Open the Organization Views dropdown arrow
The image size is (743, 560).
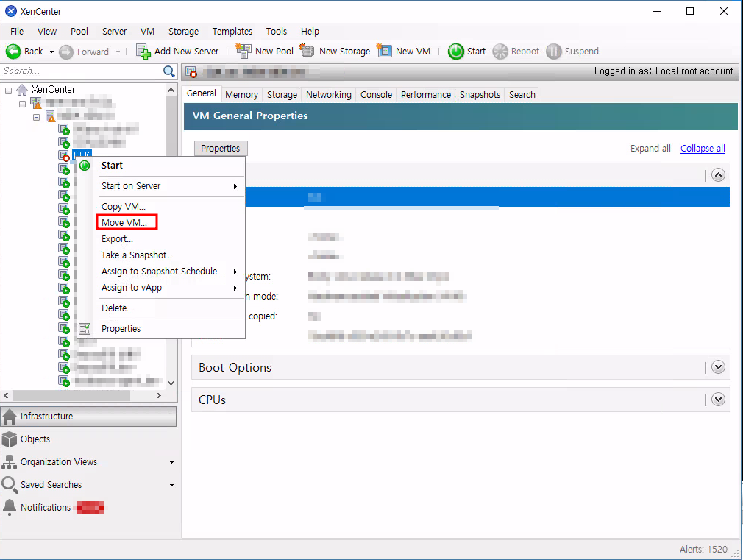[x=171, y=462]
